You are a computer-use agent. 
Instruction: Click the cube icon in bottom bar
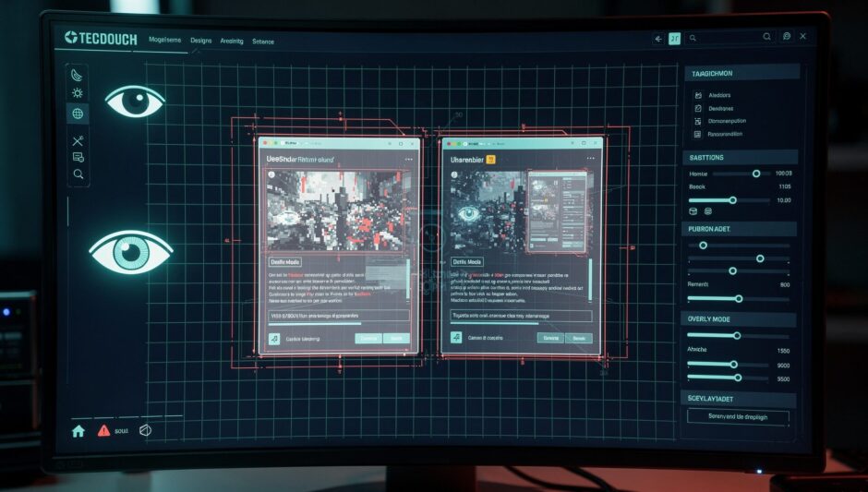pyautogui.click(x=144, y=430)
